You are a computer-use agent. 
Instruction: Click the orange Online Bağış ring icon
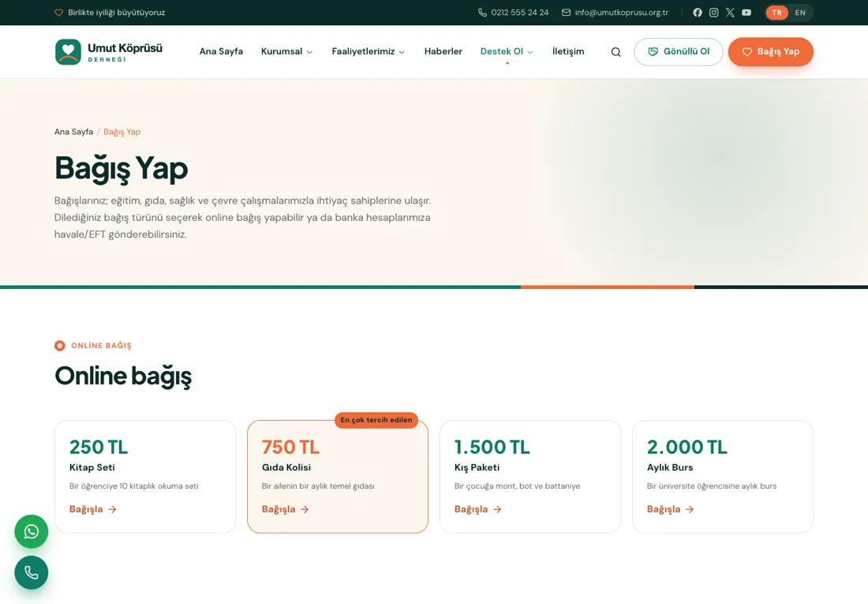click(60, 346)
